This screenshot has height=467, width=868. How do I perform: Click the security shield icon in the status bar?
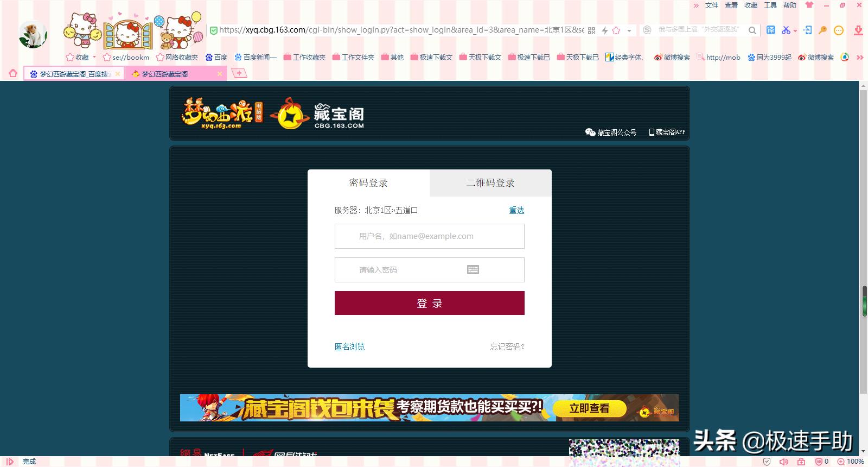767,462
